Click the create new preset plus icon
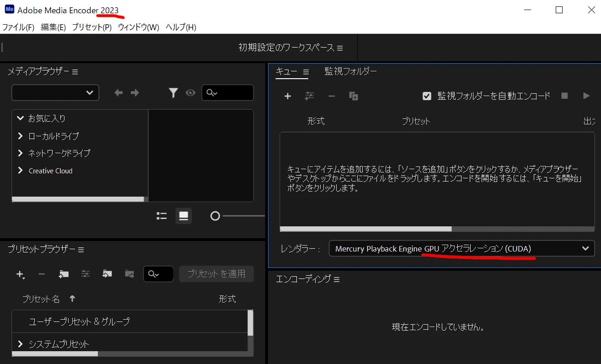This screenshot has width=601, height=364. point(20,274)
